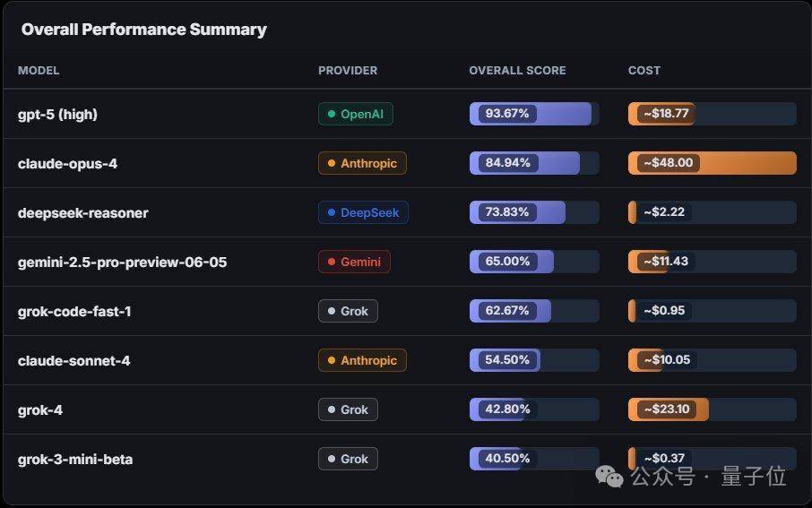This screenshot has width=812, height=508.
Task: Select the gemini-2.5-pro-preview-06-05 model name
Action: pos(122,262)
